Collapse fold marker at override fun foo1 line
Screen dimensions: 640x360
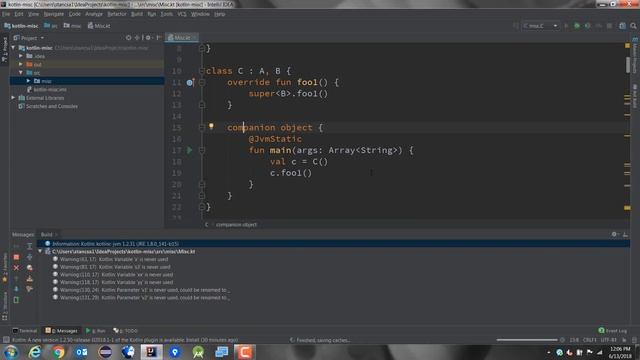pos(202,82)
